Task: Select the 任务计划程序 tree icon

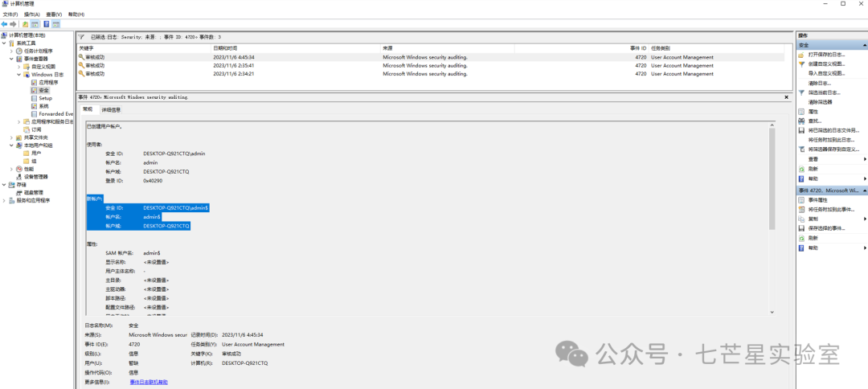Action: [18, 51]
